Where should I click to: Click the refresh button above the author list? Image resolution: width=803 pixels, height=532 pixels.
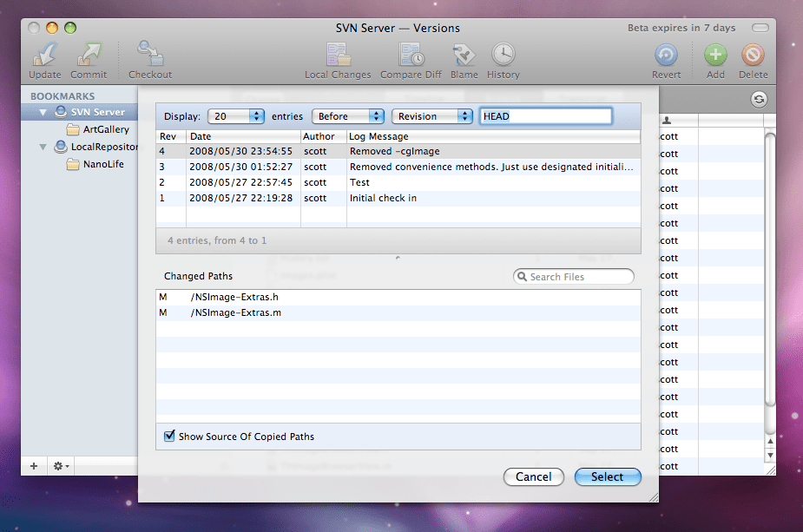pyautogui.click(x=759, y=100)
